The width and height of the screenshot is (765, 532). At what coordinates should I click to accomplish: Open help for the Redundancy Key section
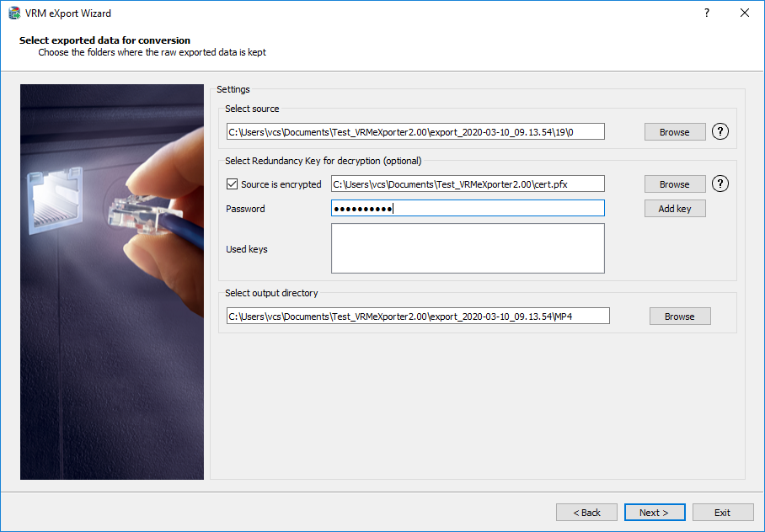(x=720, y=184)
